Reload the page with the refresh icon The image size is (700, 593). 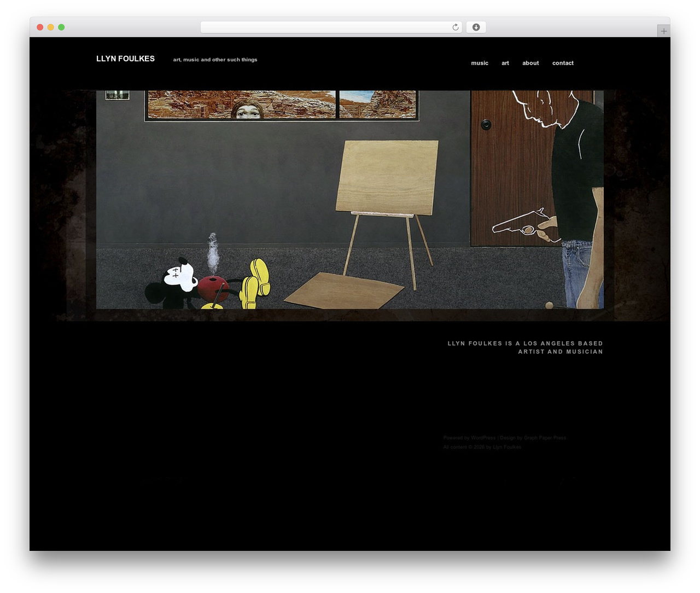coord(455,27)
